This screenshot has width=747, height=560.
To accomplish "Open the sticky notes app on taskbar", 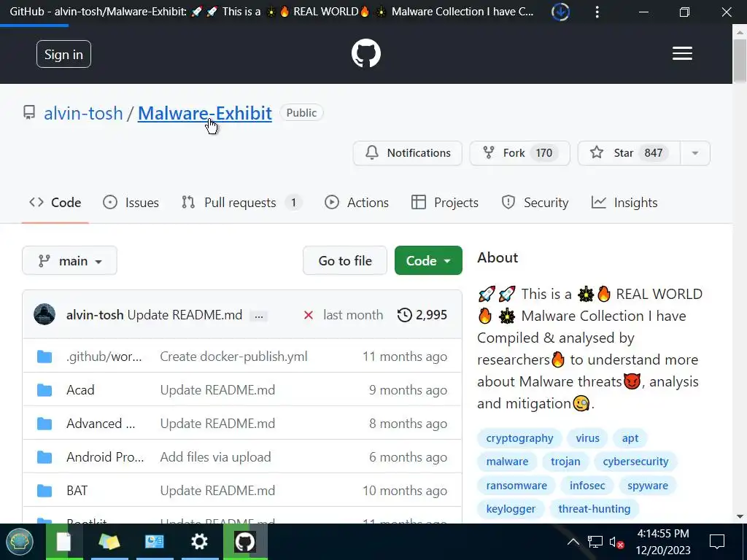I will [109, 542].
